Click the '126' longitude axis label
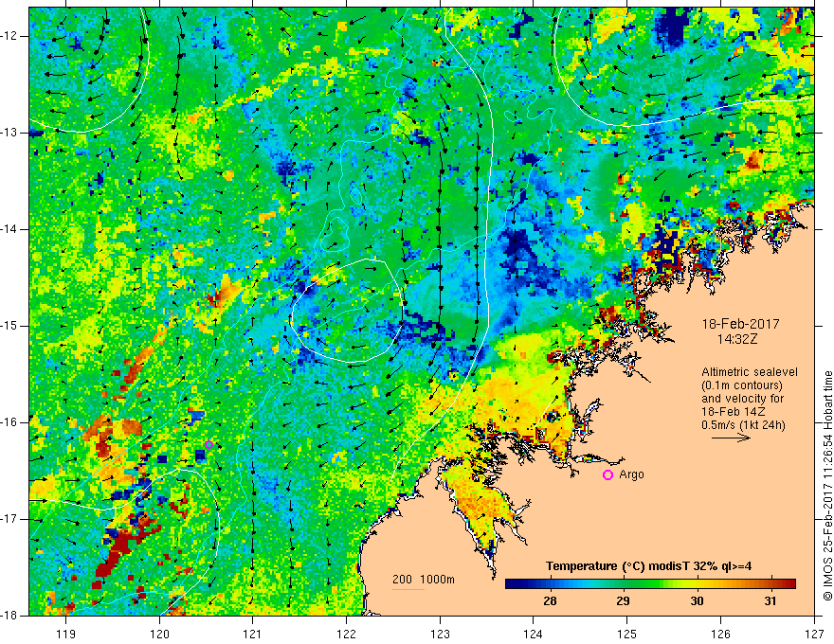 [720, 634]
